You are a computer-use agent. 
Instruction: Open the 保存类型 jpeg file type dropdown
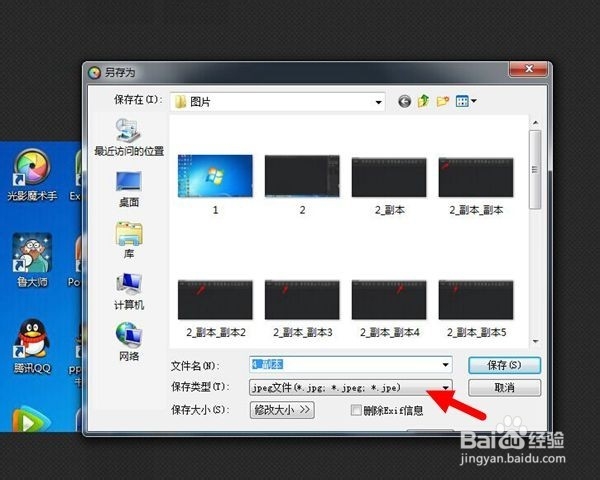[351, 388]
